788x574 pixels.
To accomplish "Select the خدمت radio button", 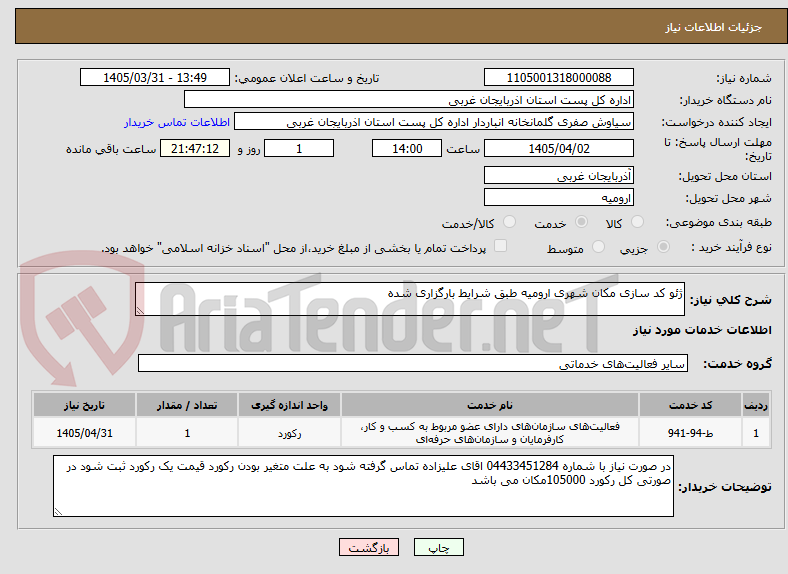I will click(581, 222).
